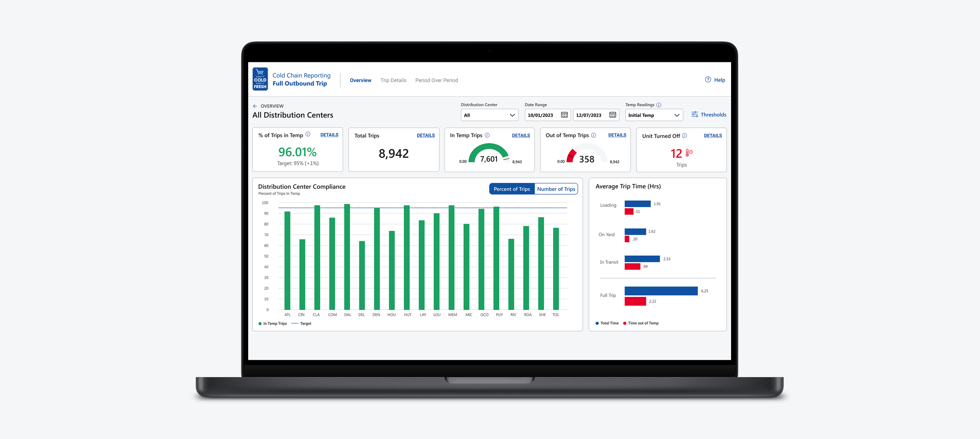Screen dimensions: 980x439
Task: Click info icon beside In Temp Trips
Action: pyautogui.click(x=487, y=135)
